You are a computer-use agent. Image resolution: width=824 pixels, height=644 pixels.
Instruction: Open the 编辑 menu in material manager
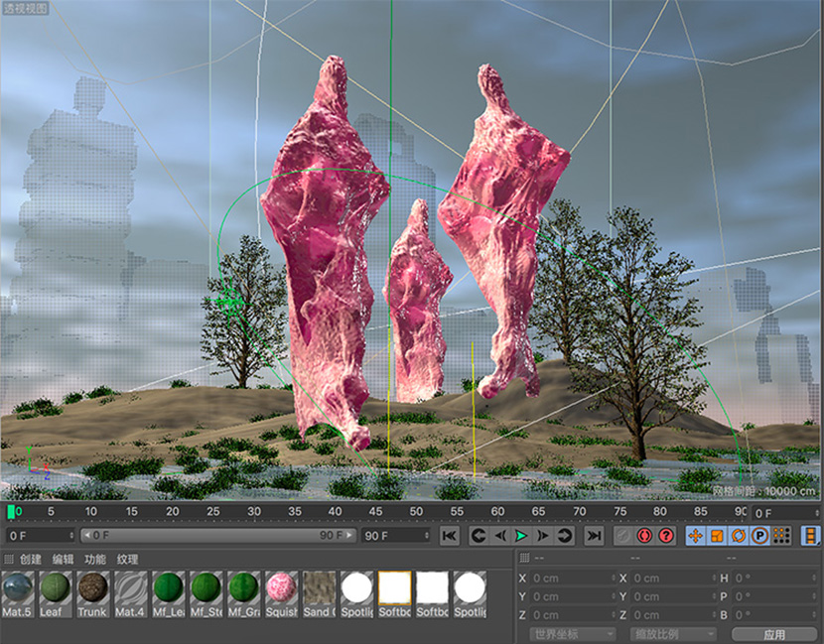point(64,559)
